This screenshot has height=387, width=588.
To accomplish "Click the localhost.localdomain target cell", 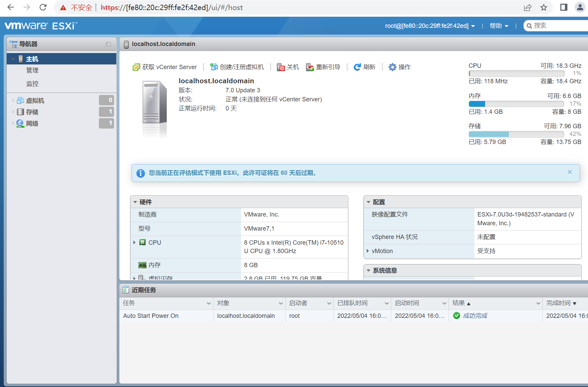I will pos(246,316).
